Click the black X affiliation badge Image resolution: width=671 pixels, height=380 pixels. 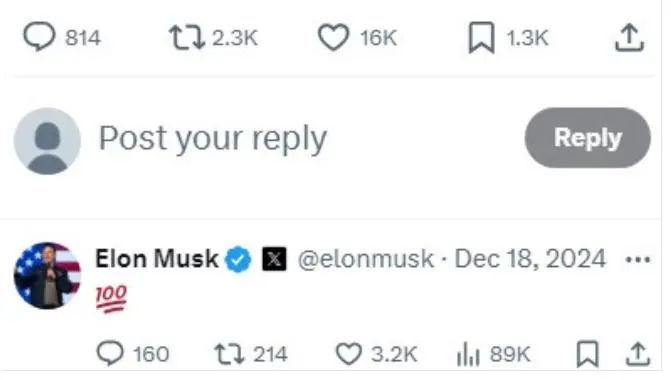pos(274,259)
